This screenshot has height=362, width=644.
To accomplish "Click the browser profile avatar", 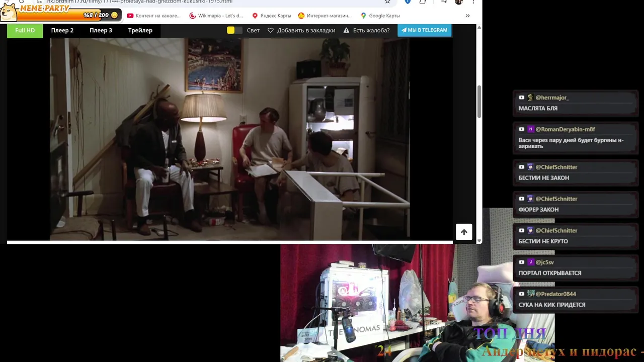I will (x=458, y=2).
